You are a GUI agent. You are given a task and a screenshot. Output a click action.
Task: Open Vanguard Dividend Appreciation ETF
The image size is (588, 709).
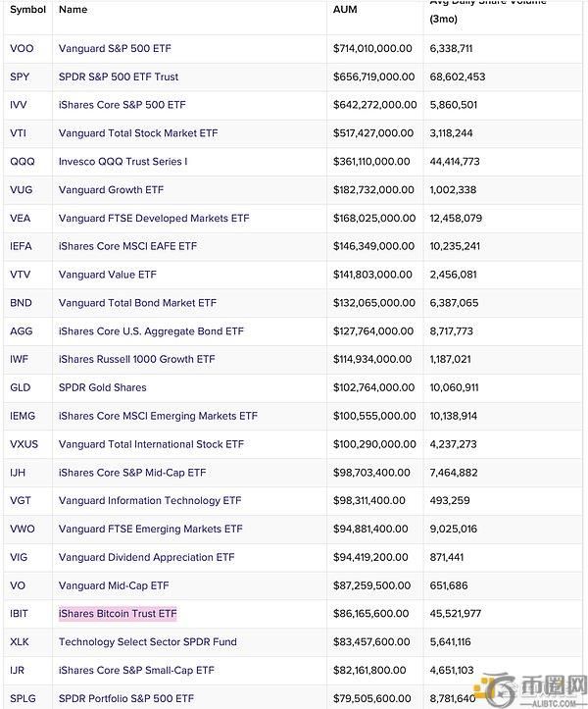(x=146, y=557)
